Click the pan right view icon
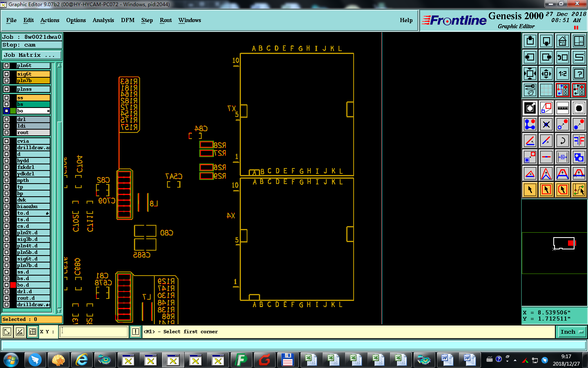 (x=546, y=57)
